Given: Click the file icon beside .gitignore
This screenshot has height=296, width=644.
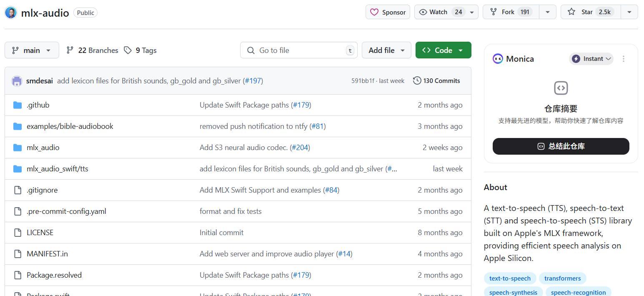Looking at the screenshot, I should (x=18, y=190).
